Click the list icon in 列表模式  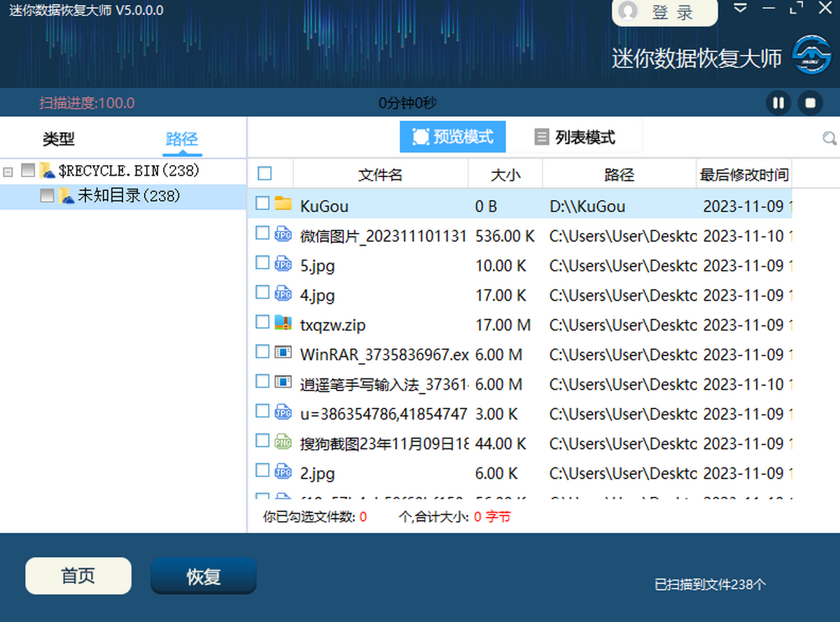click(541, 136)
